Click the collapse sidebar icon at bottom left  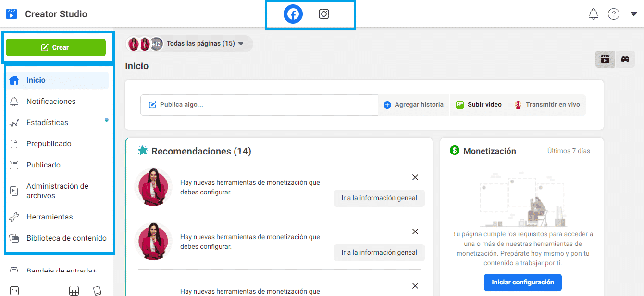tap(14, 291)
